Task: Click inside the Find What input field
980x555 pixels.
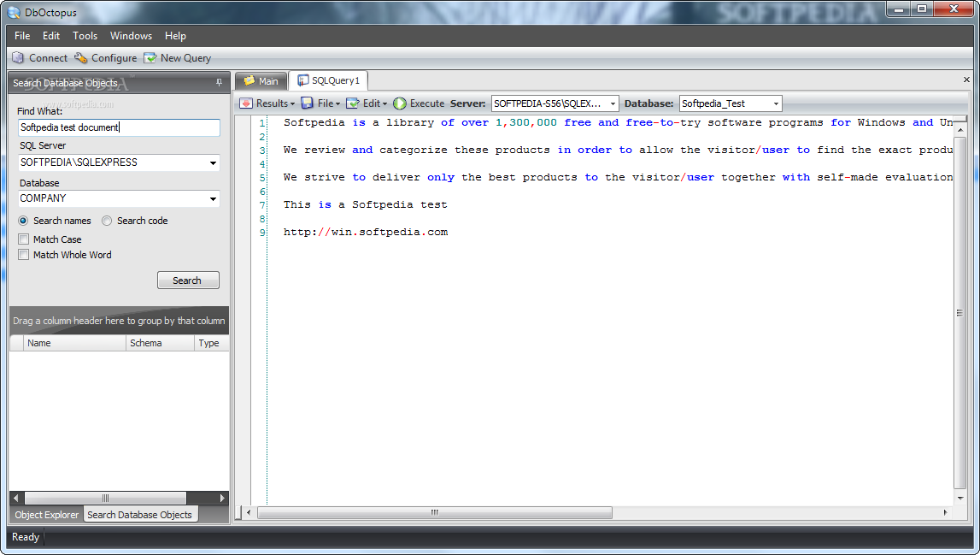Action: pyautogui.click(x=119, y=127)
